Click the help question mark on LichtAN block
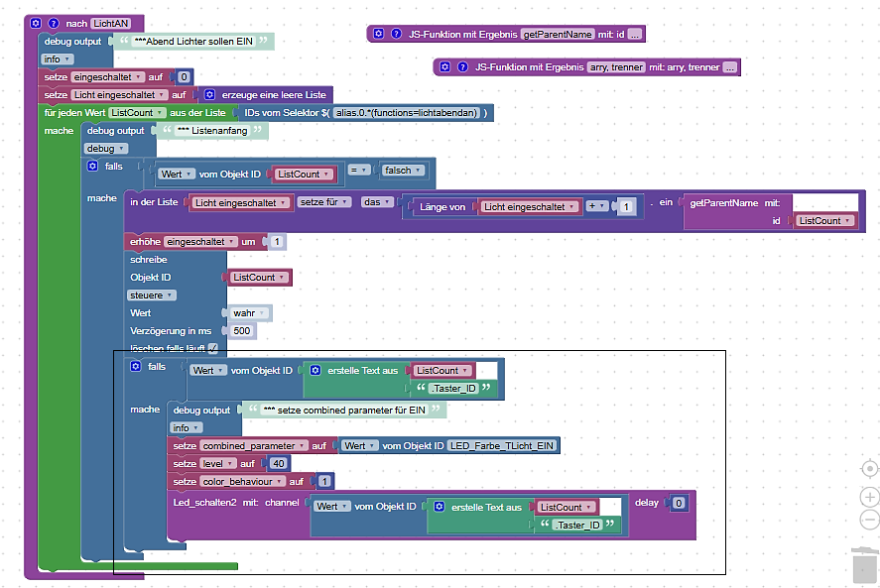 pos(54,23)
